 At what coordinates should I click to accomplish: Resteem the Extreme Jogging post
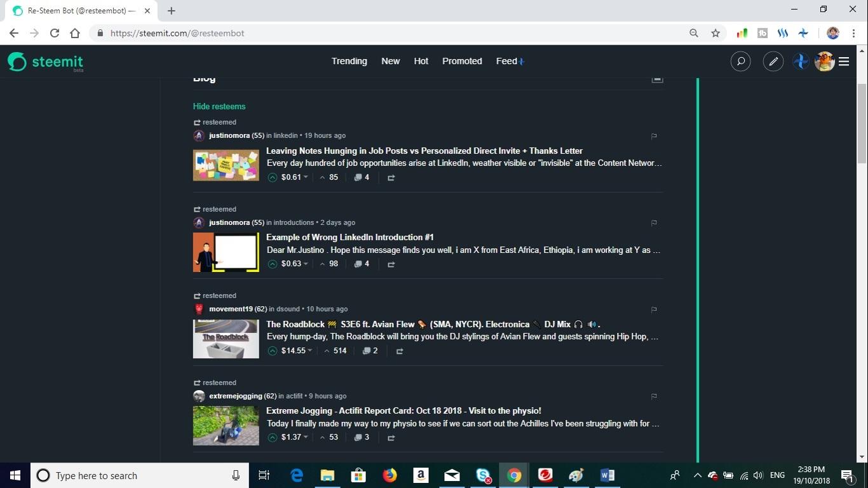(391, 438)
